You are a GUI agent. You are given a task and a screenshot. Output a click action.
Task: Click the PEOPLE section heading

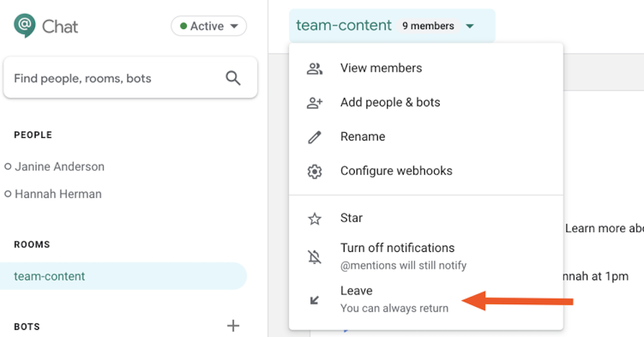(x=33, y=135)
